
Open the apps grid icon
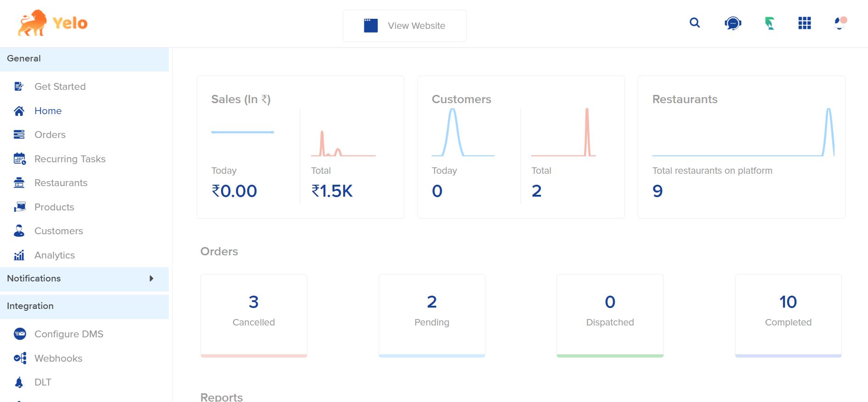click(x=804, y=23)
